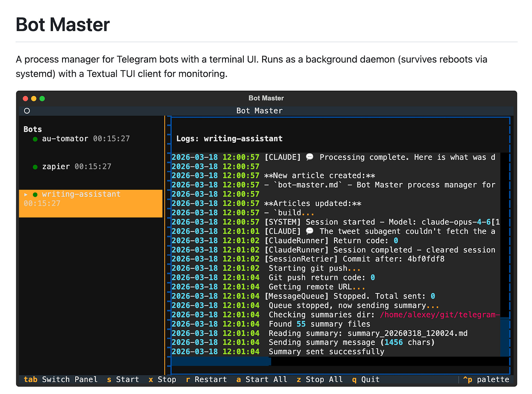Click the vertical log scrollbar thumb

point(505,337)
